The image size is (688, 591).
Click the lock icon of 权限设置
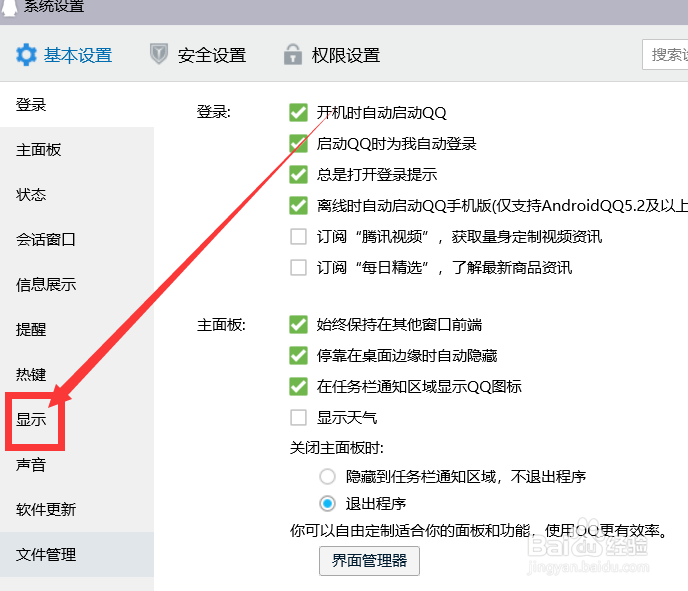pos(293,54)
